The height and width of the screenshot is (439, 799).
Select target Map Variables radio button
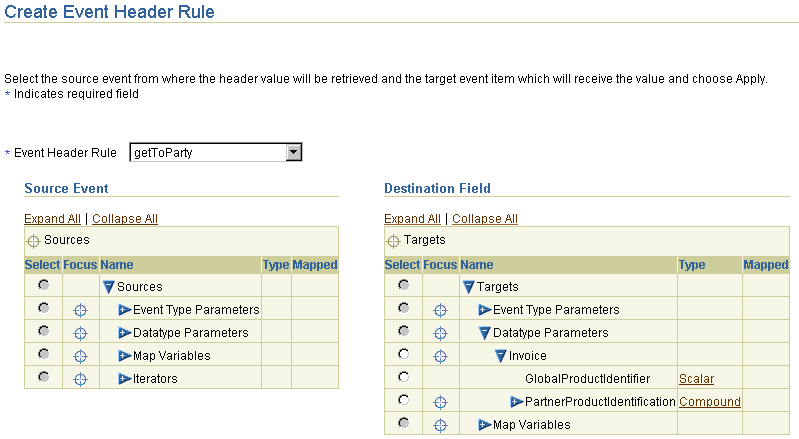(404, 423)
